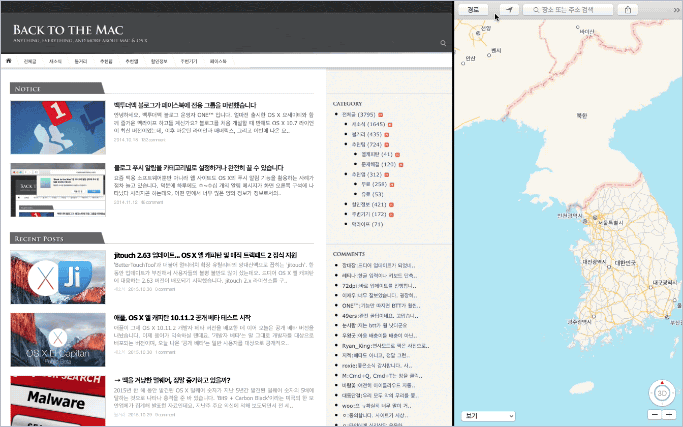This screenshot has width=683, height=427.
Task: Zoom in the map with right stepper button
Action: [669, 415]
